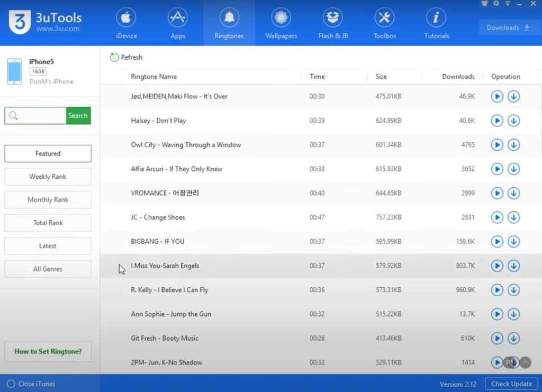
Task: Play Ann Sophie - Jump the Gun
Action: coord(497,314)
